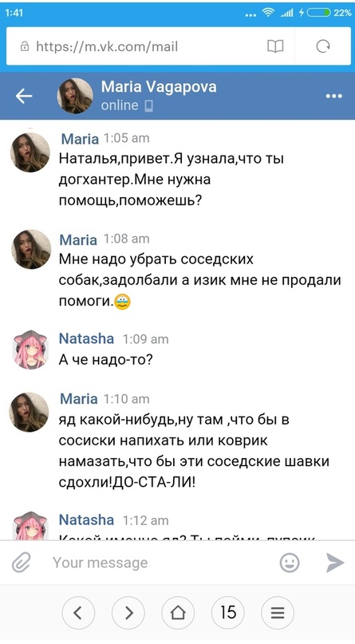Open reader mode book icon in address bar
Screen dimensions: 355x644
(x=275, y=46)
